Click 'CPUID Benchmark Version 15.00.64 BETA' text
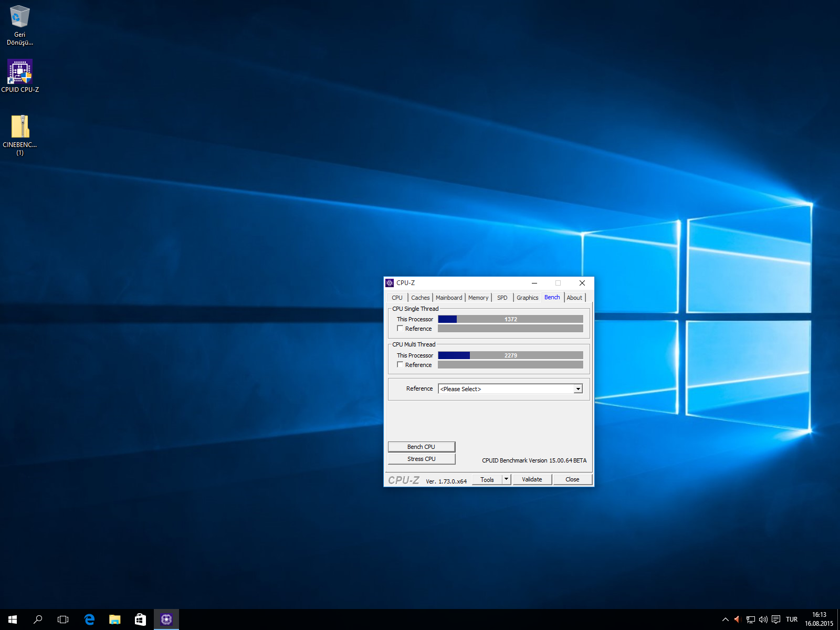Viewport: 840px width, 630px height. pos(534,460)
